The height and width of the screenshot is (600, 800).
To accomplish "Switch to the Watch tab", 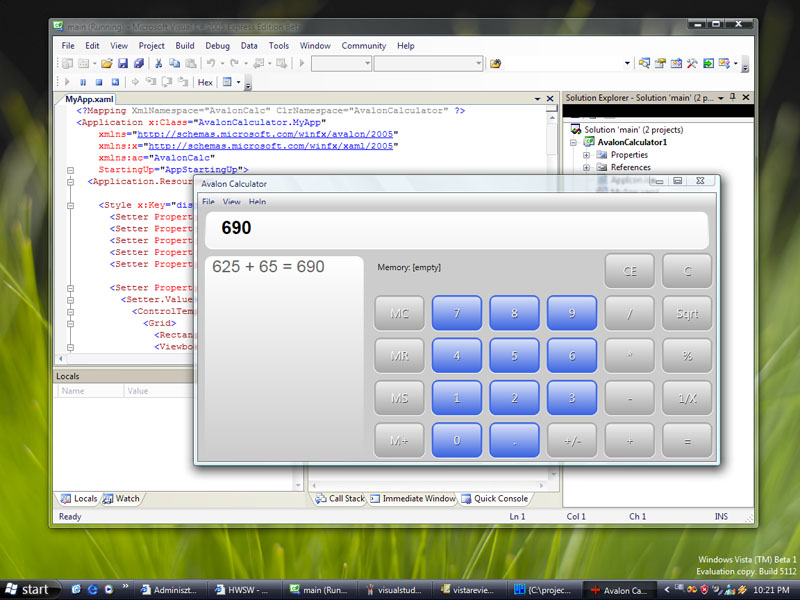I will [121, 498].
